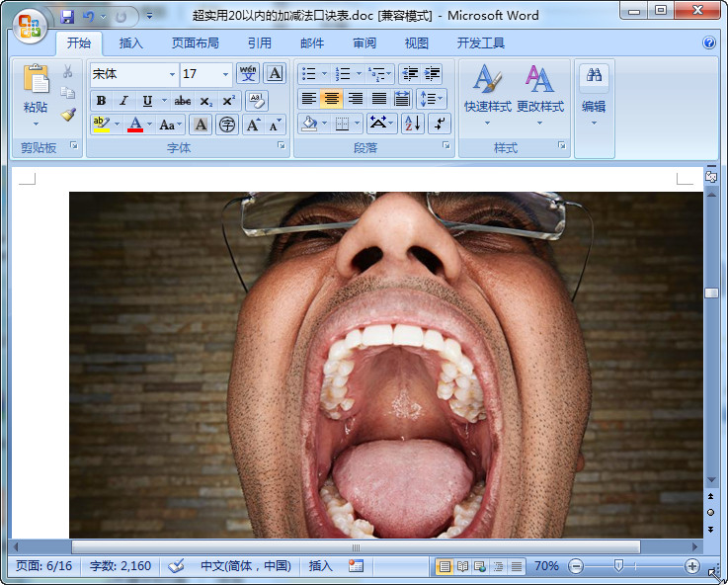Cut selection with scissors icon
The image size is (728, 585).
[68, 71]
